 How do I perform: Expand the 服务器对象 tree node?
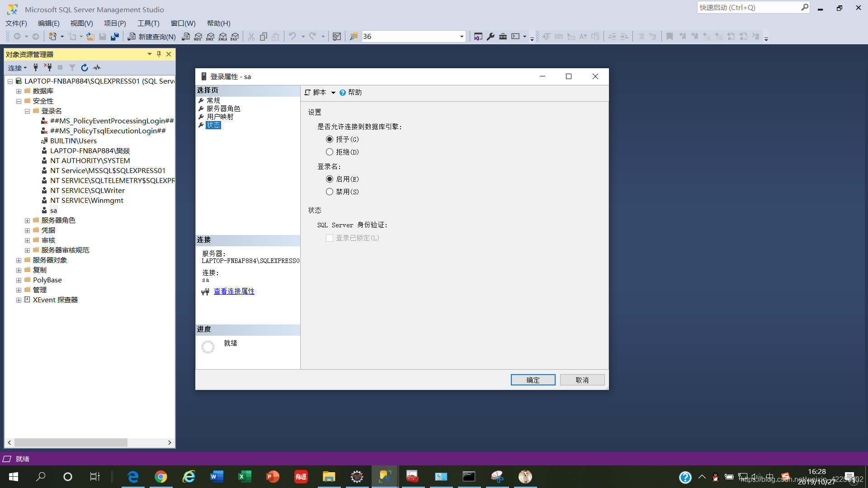pos(19,260)
